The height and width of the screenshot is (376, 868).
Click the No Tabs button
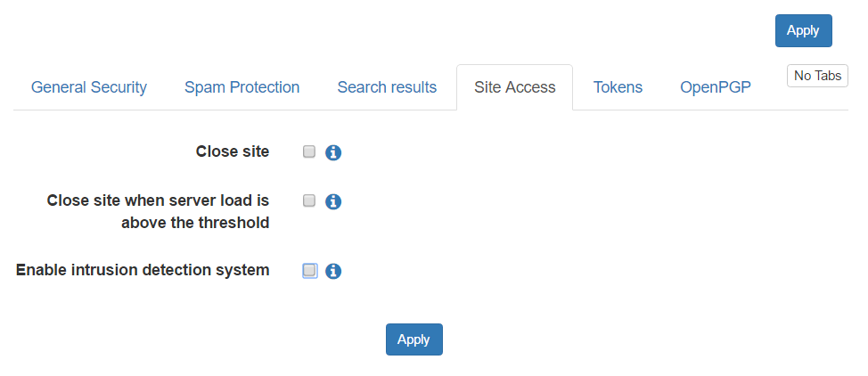click(x=817, y=76)
